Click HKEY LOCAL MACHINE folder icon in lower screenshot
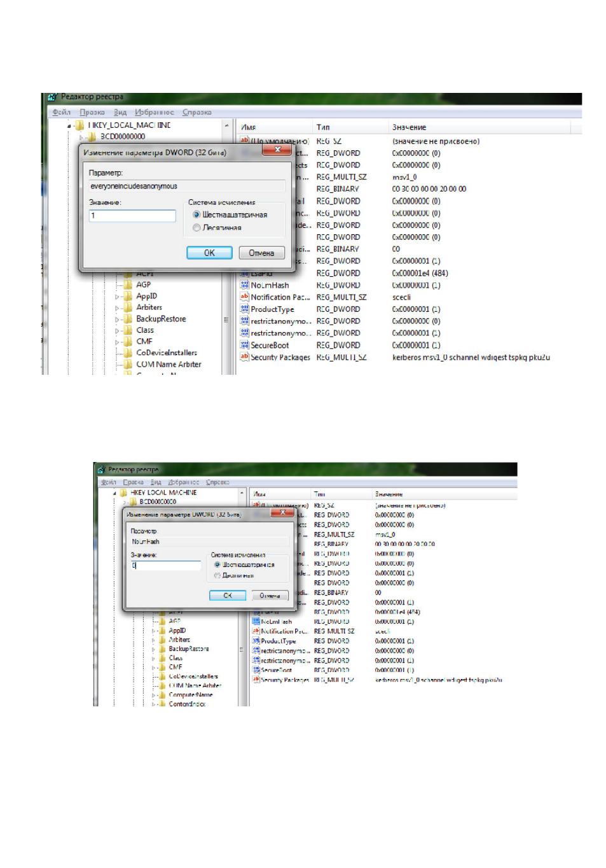This screenshot has height=868, width=606. coord(123,493)
